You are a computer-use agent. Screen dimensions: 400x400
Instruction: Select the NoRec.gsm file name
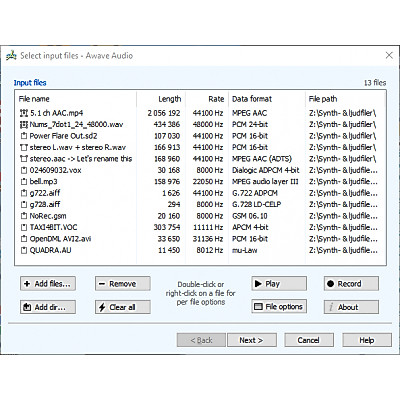click(48, 216)
